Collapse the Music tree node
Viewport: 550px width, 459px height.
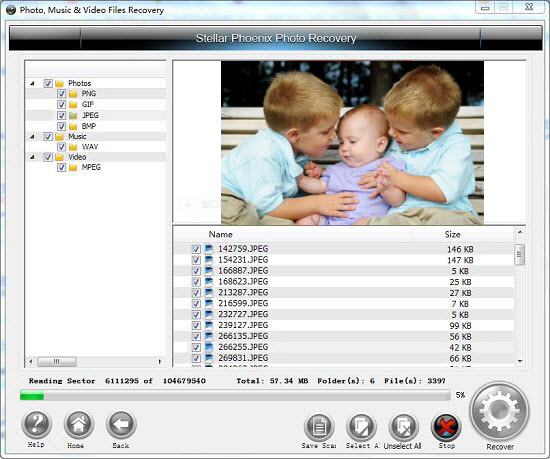32,136
